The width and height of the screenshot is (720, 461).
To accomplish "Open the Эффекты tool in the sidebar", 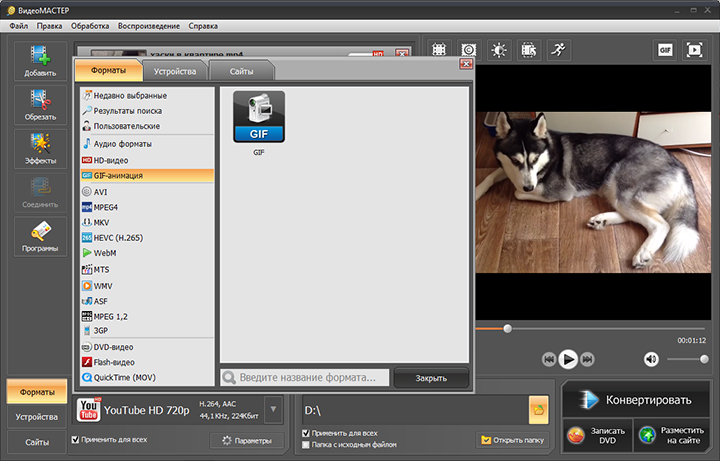I will 40,149.
